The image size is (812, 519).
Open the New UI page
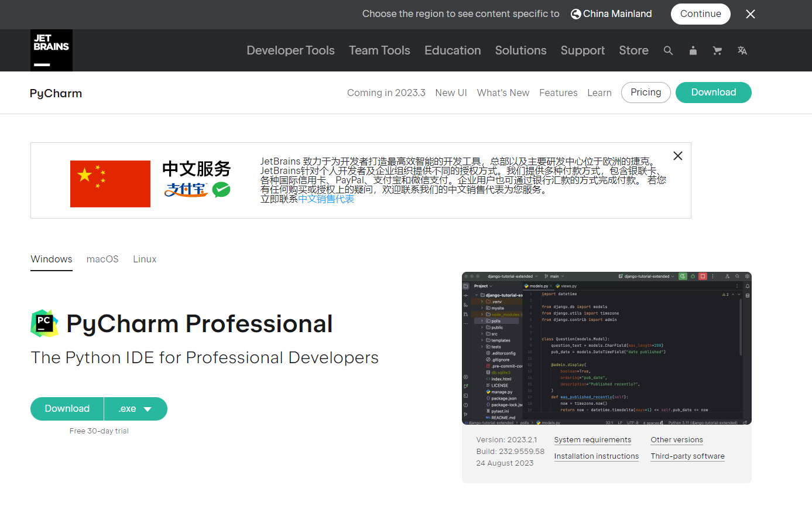pyautogui.click(x=451, y=93)
